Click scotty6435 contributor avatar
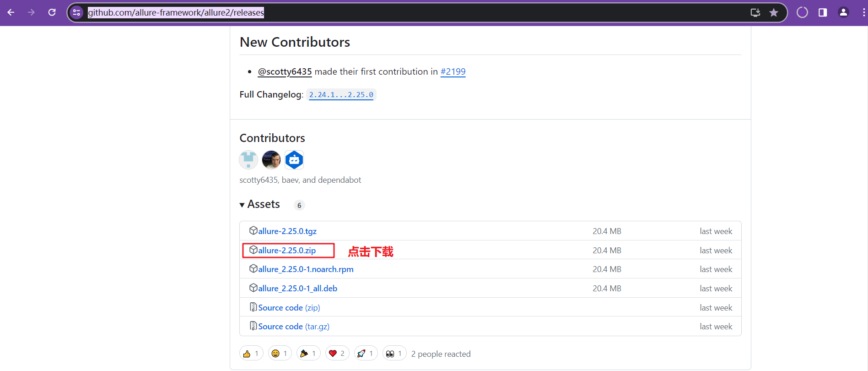The height and width of the screenshot is (371, 868). coord(248,160)
